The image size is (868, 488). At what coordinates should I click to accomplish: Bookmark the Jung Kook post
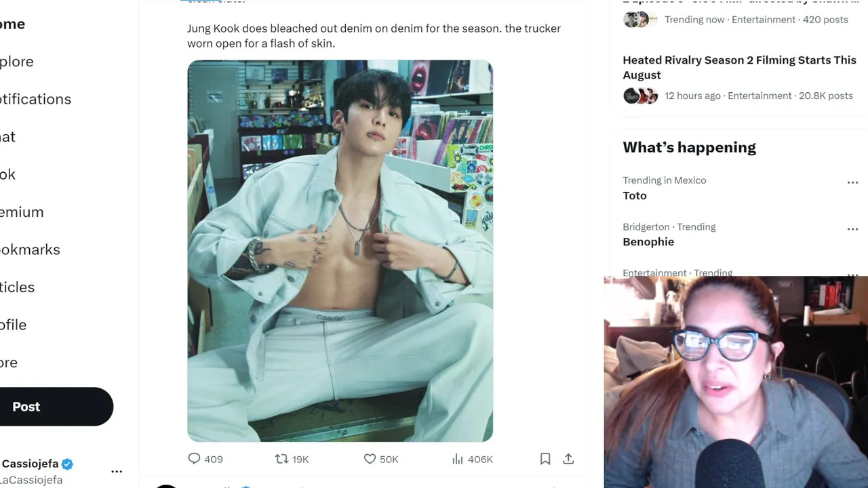(x=545, y=459)
